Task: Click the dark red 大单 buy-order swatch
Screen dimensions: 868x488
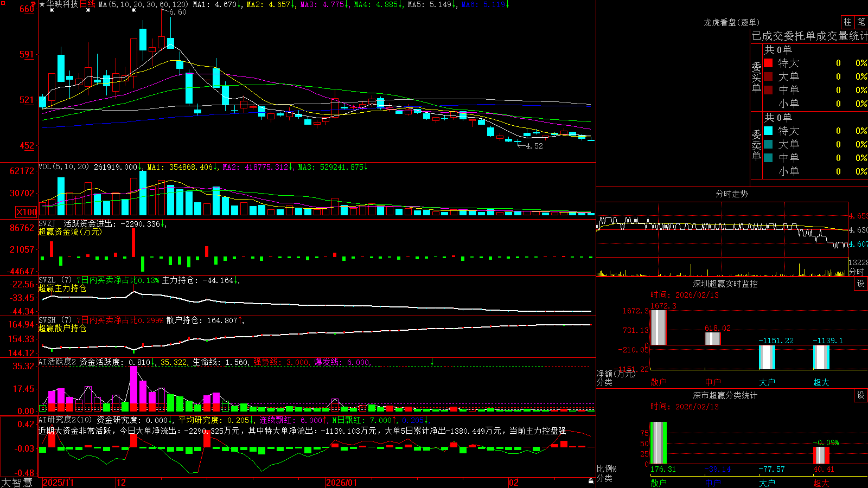Action: [768, 76]
